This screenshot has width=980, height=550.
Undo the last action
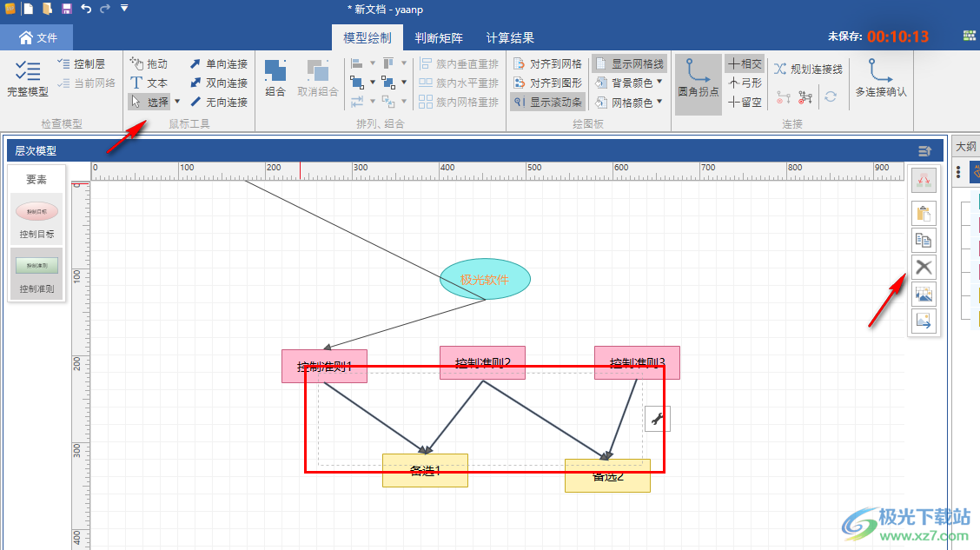click(86, 9)
